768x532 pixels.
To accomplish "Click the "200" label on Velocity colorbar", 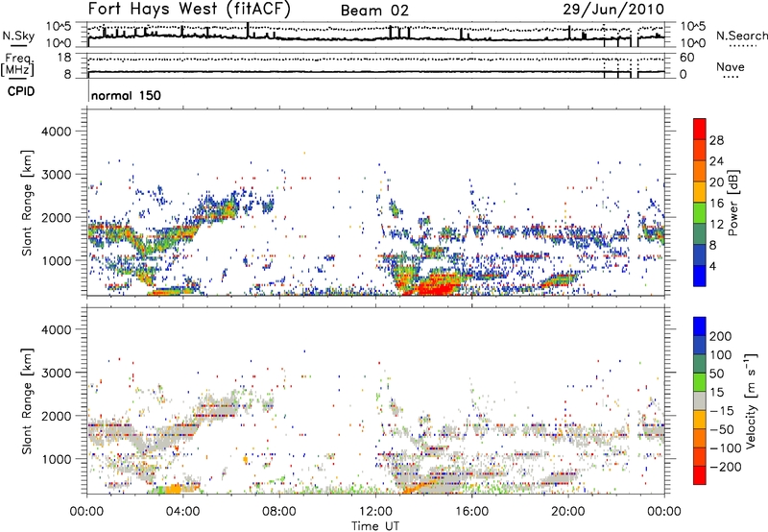I will tap(721, 336).
